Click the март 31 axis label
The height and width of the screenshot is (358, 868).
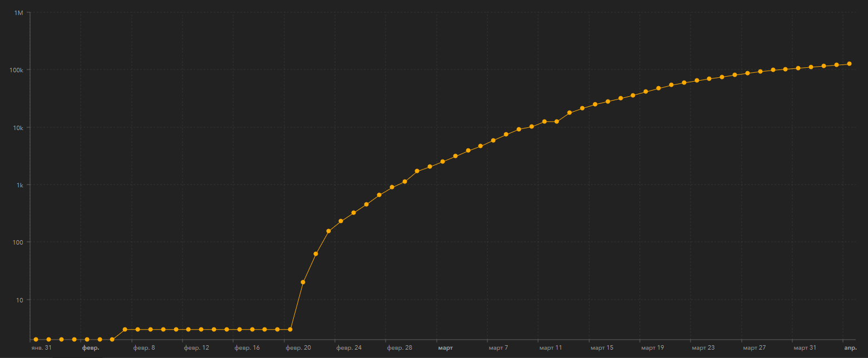pyautogui.click(x=805, y=348)
